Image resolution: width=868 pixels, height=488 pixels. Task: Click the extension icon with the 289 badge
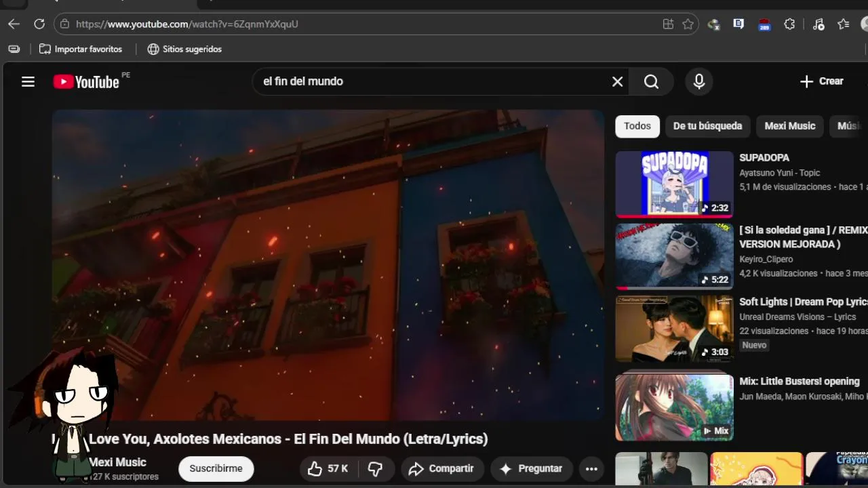764,24
